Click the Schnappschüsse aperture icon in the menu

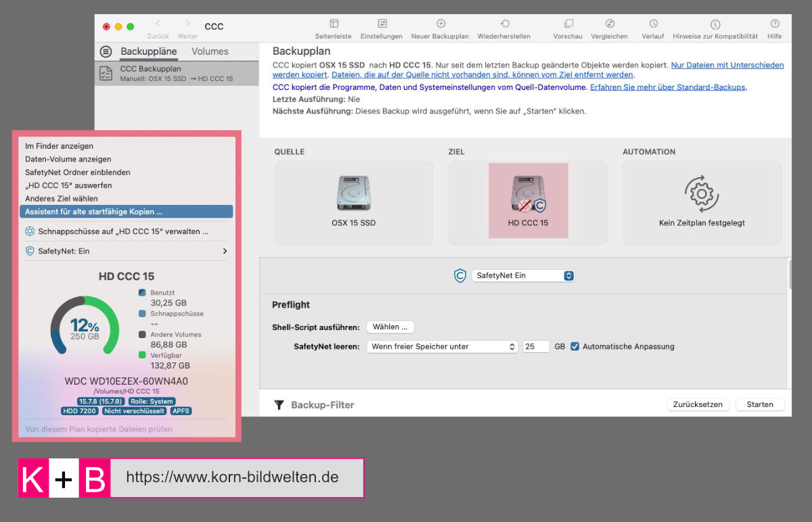30,231
